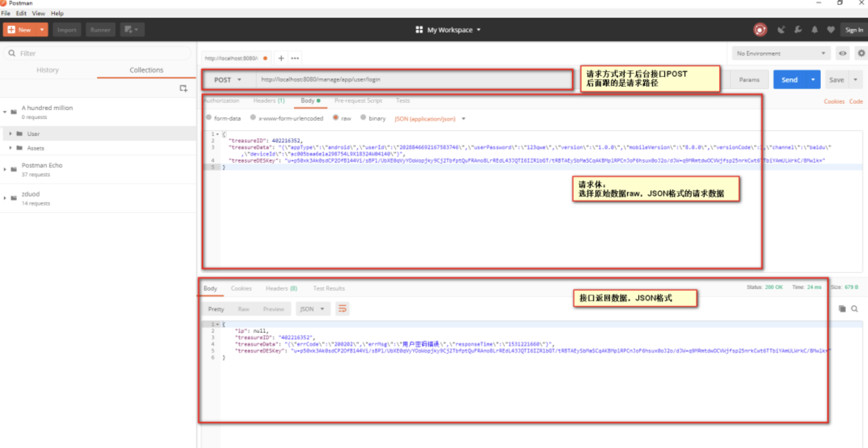Switch response view to Raw

click(x=243, y=309)
